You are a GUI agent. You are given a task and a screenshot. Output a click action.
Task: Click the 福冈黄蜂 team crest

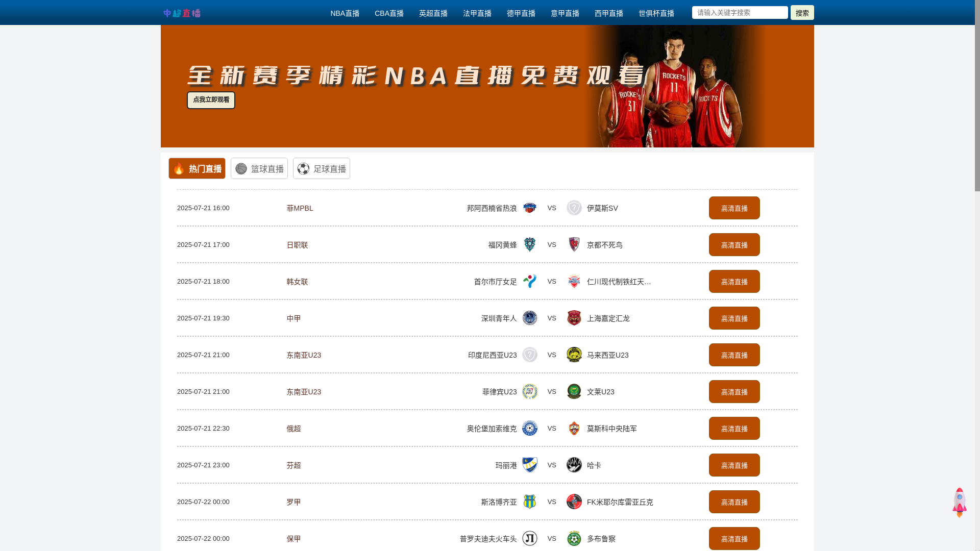click(x=530, y=244)
